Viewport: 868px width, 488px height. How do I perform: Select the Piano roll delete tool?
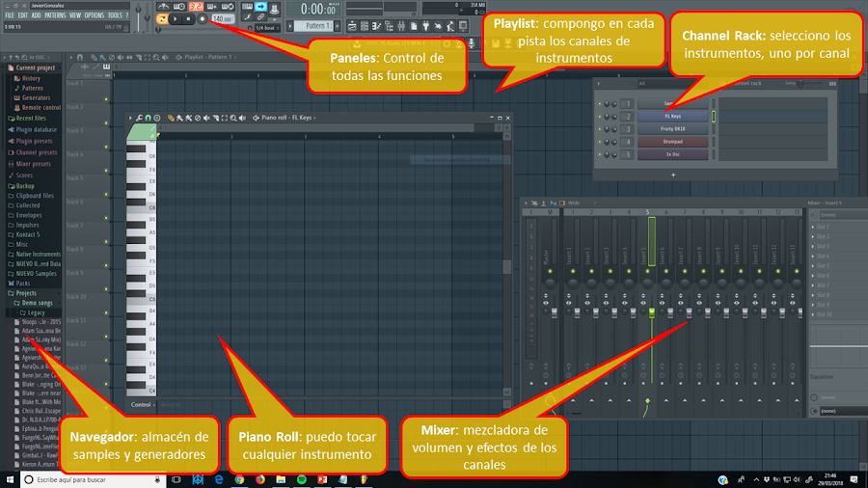[198, 118]
